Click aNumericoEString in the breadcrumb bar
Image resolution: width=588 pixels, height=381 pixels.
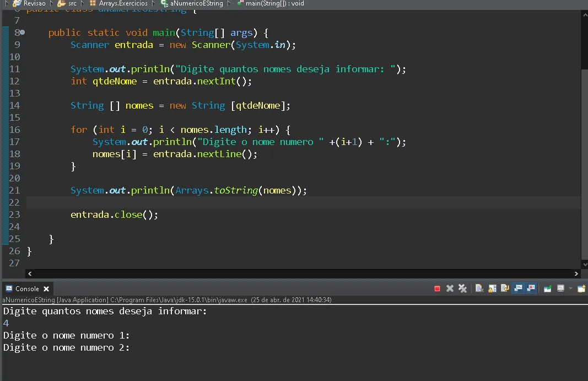[196, 4]
